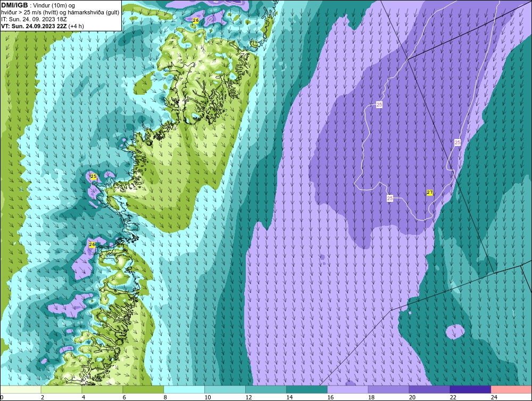Click the palest 0–2 m/s legend swatch
532x401 pixels.
coord(20,389)
